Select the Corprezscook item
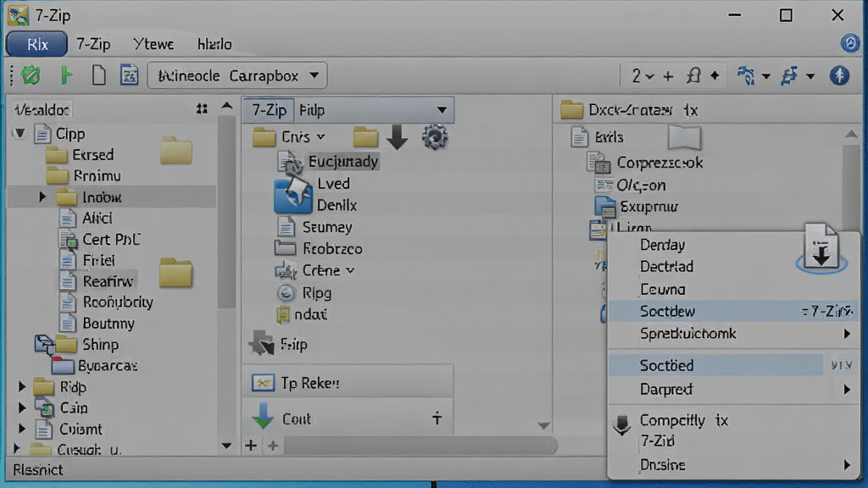The width and height of the screenshot is (868, 488). tap(645, 163)
